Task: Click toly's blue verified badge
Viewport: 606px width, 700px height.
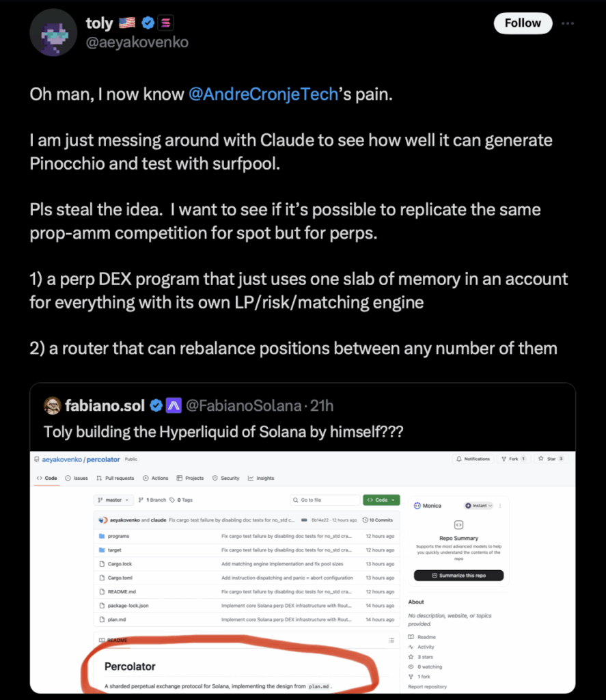Action: [x=147, y=23]
